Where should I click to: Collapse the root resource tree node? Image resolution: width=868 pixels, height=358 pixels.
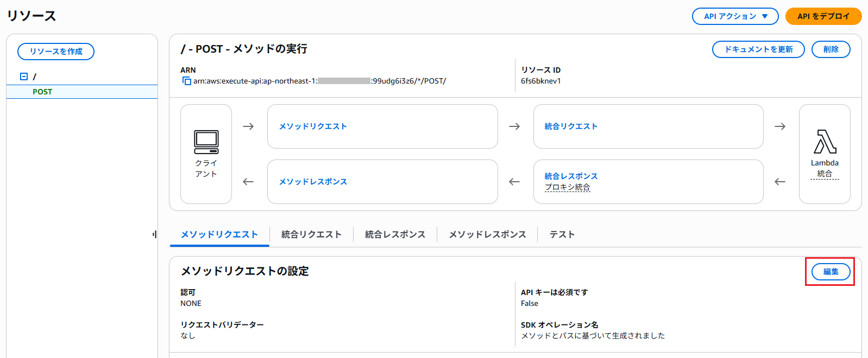click(x=23, y=76)
